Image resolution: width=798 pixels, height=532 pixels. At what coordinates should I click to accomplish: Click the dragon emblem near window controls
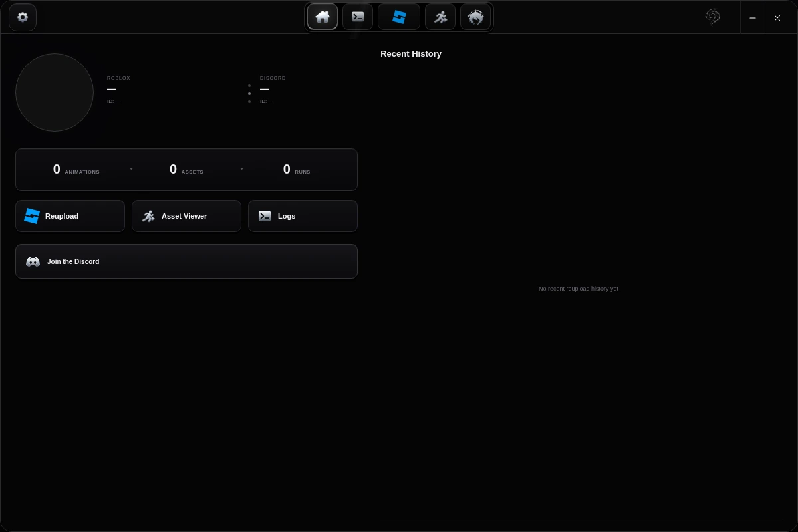click(713, 17)
